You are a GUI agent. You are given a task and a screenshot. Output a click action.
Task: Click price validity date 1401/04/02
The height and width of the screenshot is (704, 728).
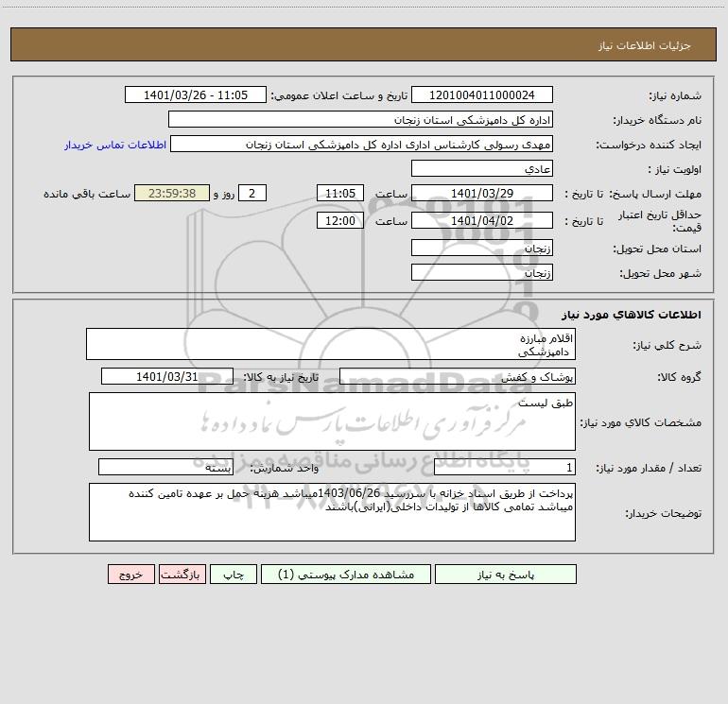(x=482, y=220)
